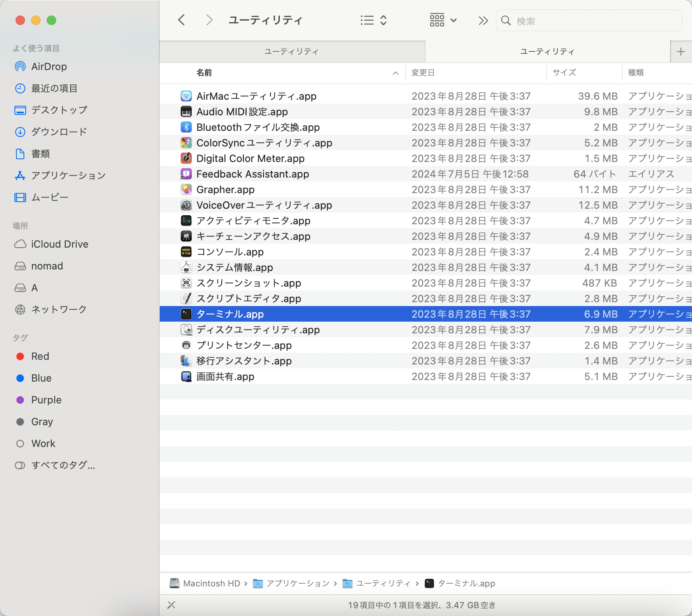The height and width of the screenshot is (616, 692).
Task: Expand hidden toolbar items with double chevron
Action: coord(482,20)
